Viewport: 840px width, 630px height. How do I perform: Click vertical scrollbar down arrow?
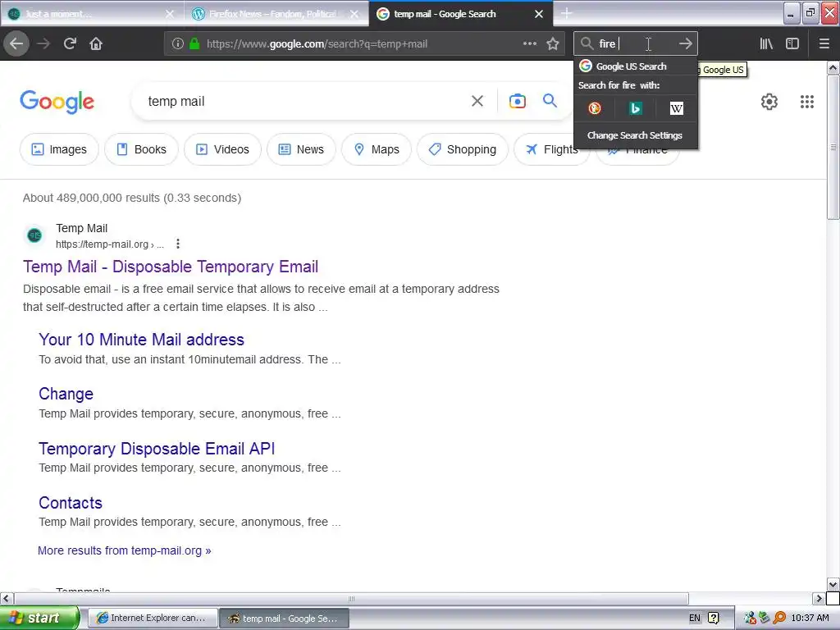click(833, 584)
